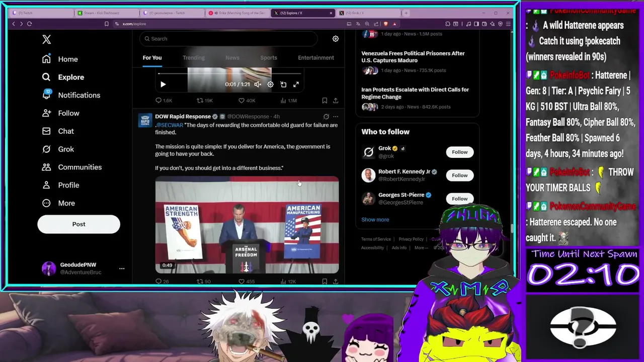Screen dimensions: 644x362
Task: Switch to the Grok / X browser tab
Action: pyautogui.click(x=369, y=13)
